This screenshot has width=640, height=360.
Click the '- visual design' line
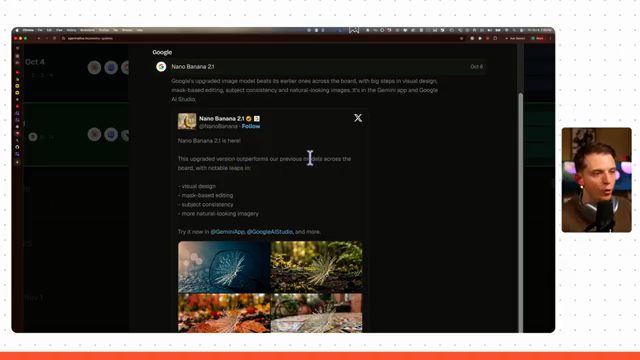coord(197,186)
